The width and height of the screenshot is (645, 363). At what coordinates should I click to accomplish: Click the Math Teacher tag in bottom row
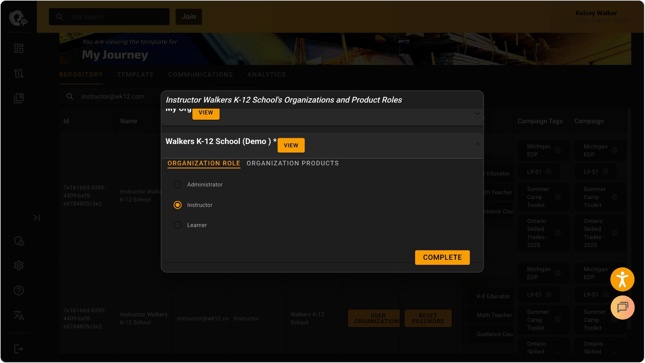point(494,315)
